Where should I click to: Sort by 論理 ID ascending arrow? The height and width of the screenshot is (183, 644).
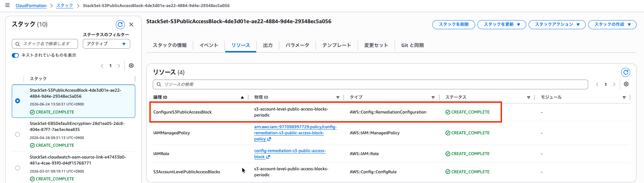click(x=242, y=97)
